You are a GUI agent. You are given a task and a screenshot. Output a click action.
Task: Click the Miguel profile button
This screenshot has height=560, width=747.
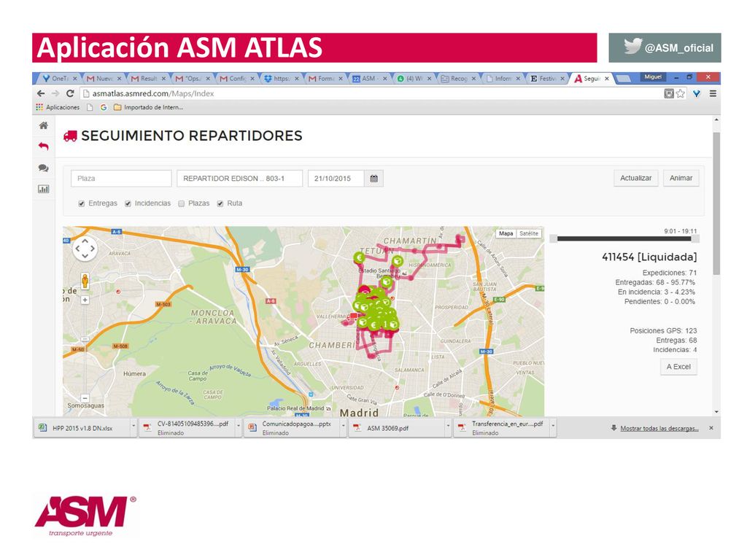653,77
